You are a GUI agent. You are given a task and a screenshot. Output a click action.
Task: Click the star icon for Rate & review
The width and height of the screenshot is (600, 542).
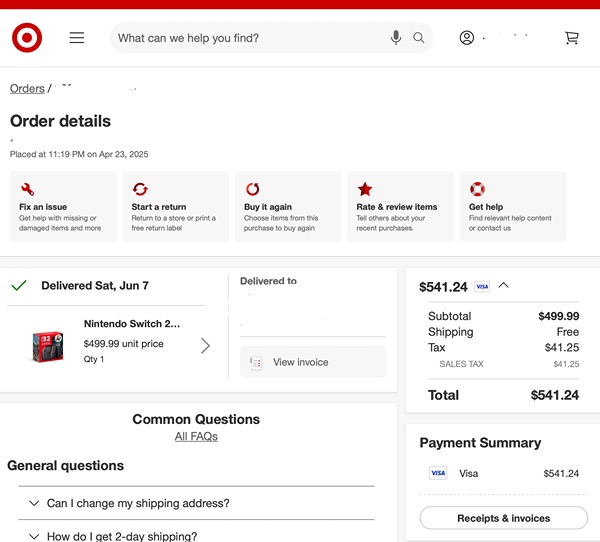(365, 189)
